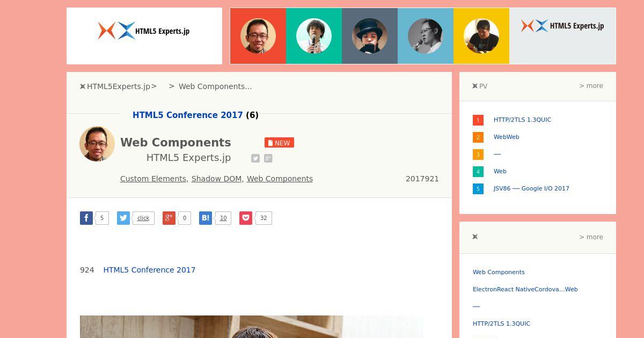Select the expert avatar on light blue tile

426,36
